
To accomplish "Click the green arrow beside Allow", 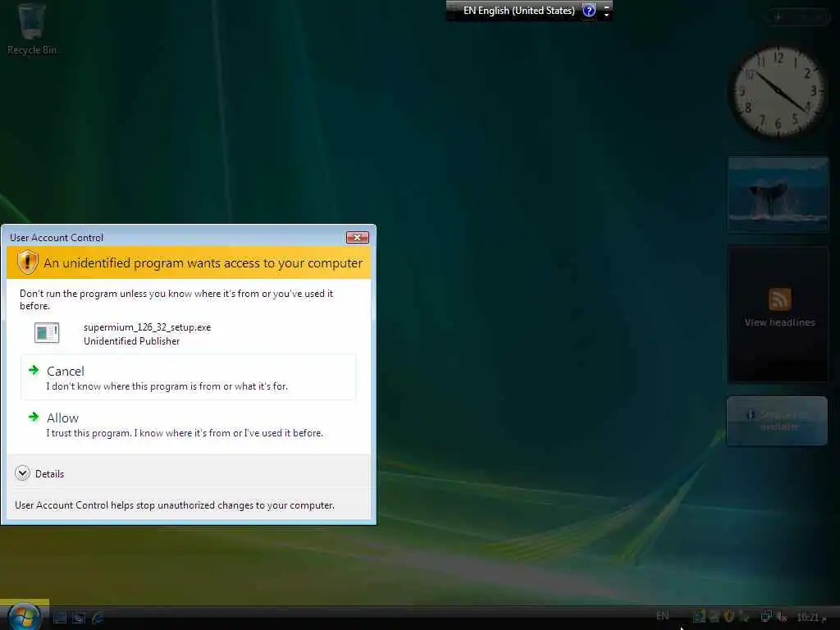I will (x=34, y=416).
